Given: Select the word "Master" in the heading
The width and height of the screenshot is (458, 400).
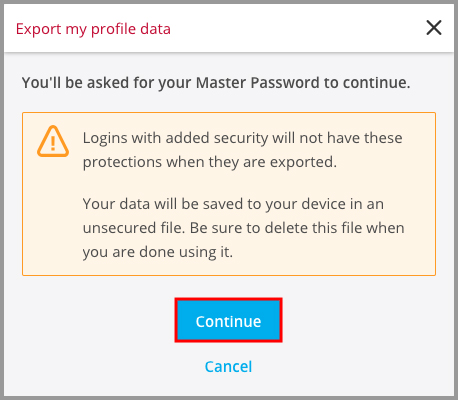Looking at the screenshot, I should coord(221,83).
